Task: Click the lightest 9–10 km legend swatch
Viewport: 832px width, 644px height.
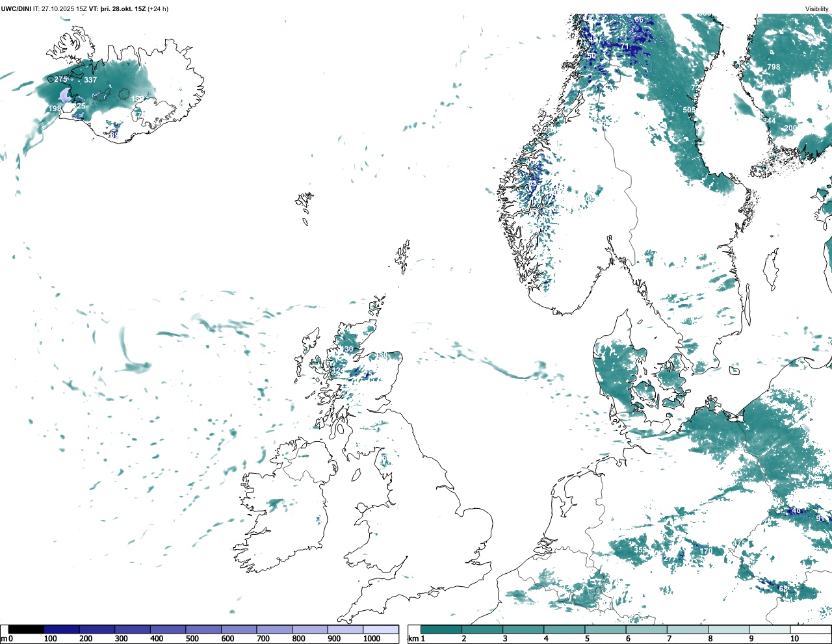Action: coord(770,630)
